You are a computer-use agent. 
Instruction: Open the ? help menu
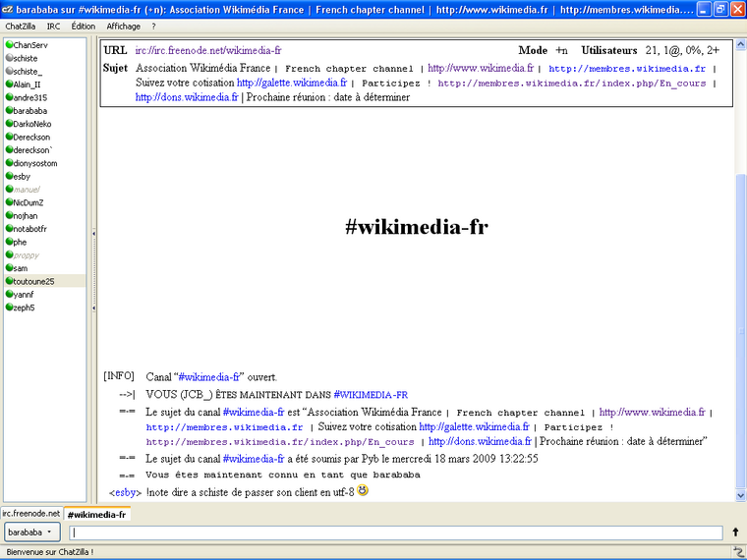point(153,27)
